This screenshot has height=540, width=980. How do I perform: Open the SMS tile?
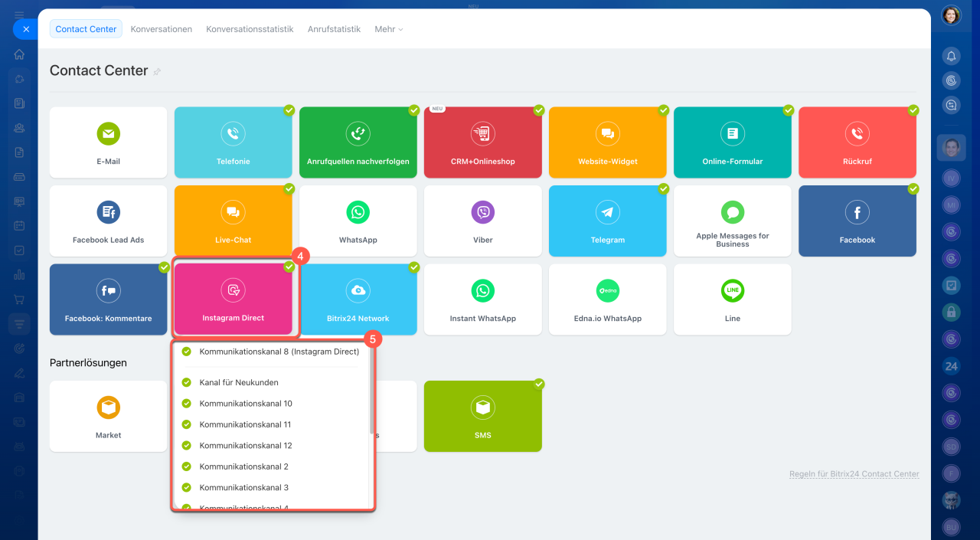482,416
